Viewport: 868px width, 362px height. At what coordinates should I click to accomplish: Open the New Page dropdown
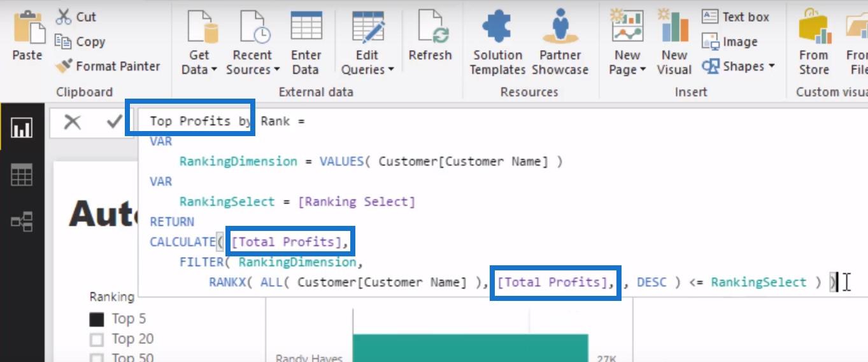click(x=627, y=43)
